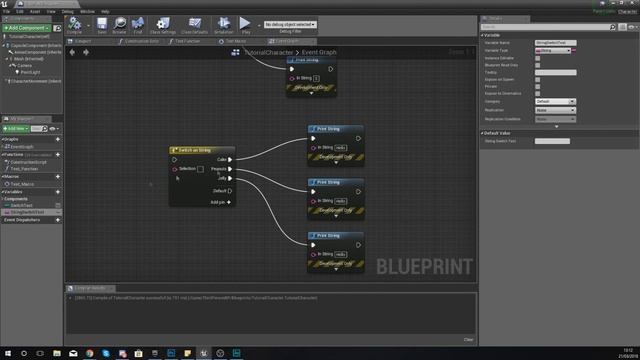Image resolution: width=640 pixels, height=360 pixels.
Task: Open Class Settings from toolbar
Action: click(163, 24)
